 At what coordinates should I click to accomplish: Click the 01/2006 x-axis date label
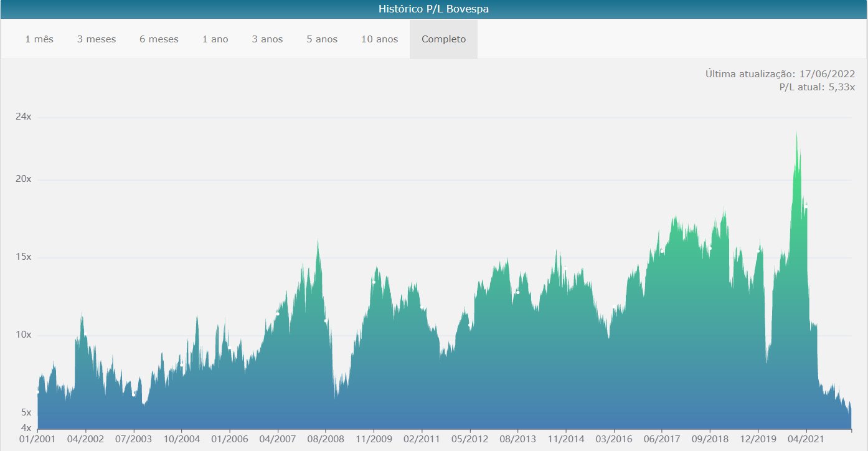[229, 439]
